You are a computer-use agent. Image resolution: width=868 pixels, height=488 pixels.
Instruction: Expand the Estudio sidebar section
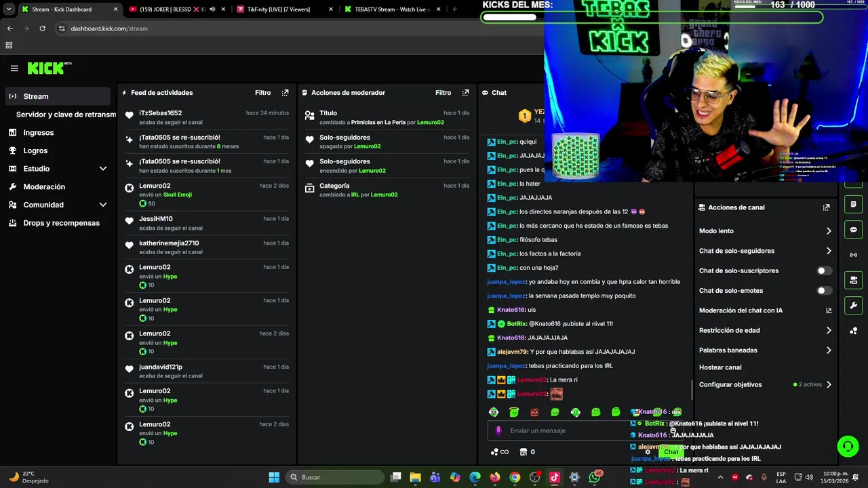click(103, 169)
